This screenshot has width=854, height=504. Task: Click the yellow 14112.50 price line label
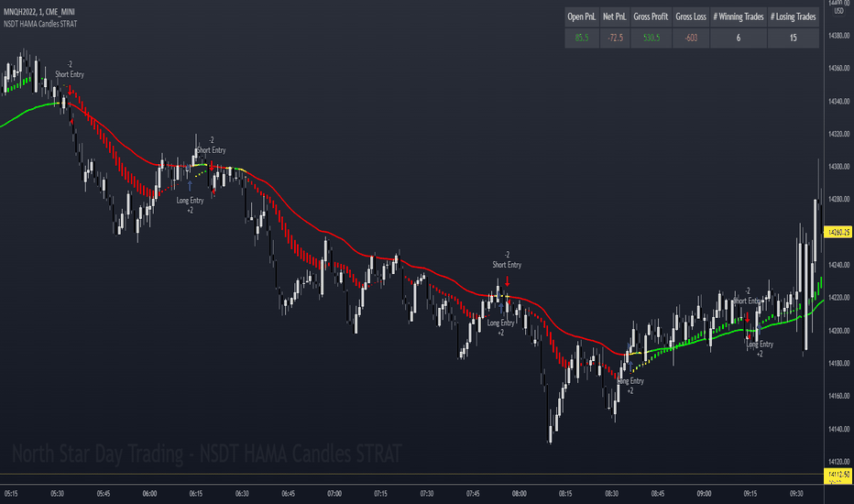point(838,475)
